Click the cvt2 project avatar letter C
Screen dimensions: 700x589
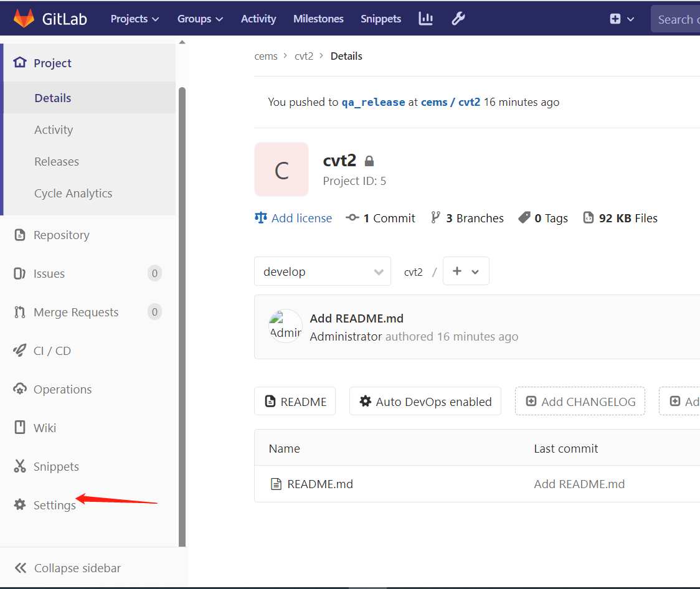point(281,169)
